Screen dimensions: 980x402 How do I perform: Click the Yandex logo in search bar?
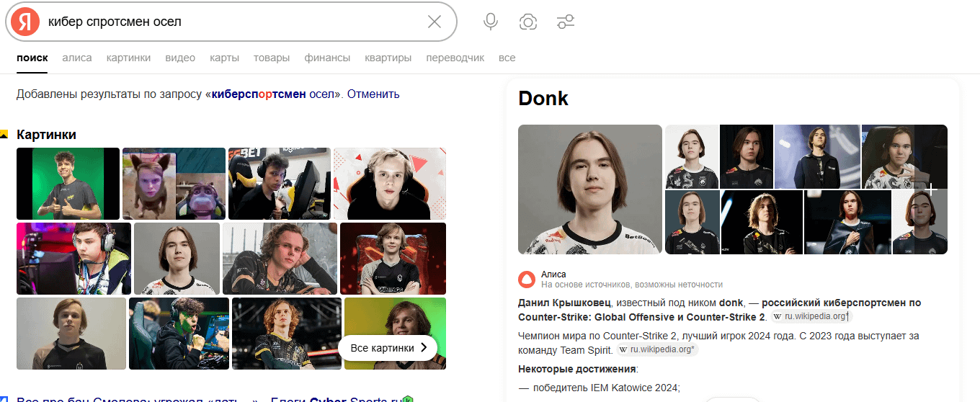pos(26,22)
